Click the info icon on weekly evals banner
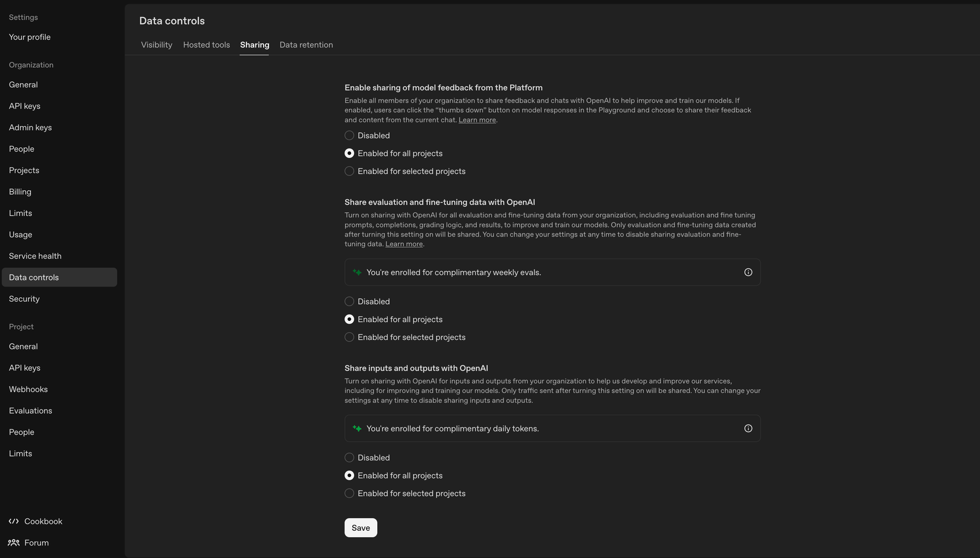 748,272
